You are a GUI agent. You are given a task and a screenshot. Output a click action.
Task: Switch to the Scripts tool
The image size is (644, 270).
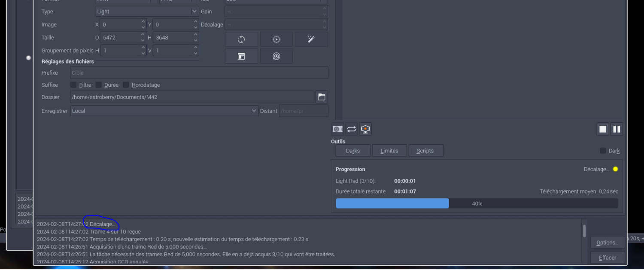tap(425, 150)
